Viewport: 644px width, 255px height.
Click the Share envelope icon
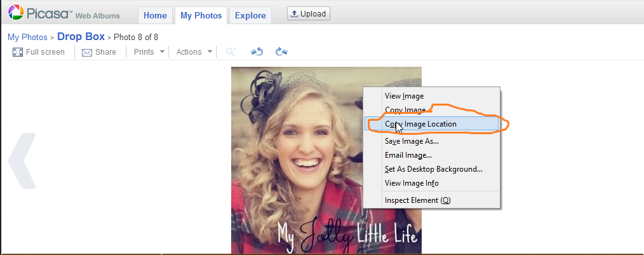click(x=86, y=53)
